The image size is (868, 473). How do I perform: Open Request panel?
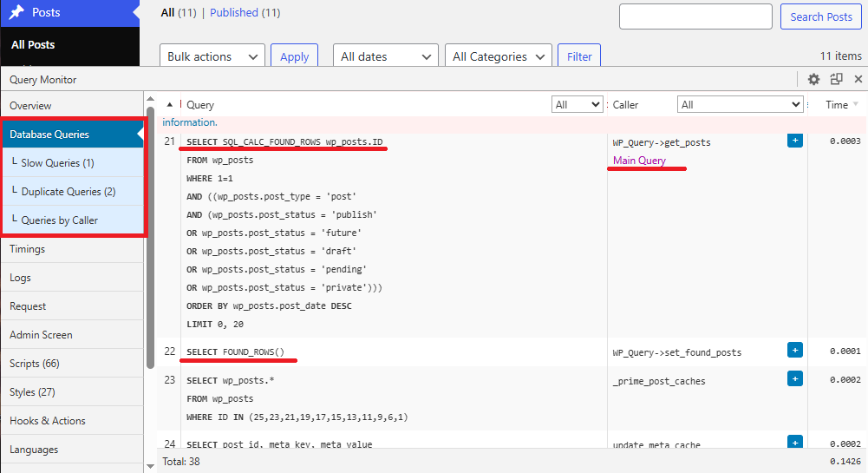pyautogui.click(x=72, y=306)
